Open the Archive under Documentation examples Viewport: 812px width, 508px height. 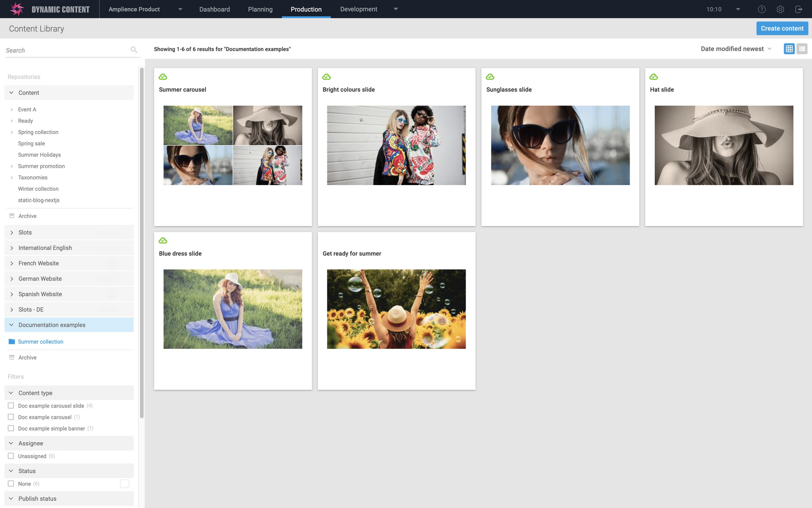pos(27,357)
